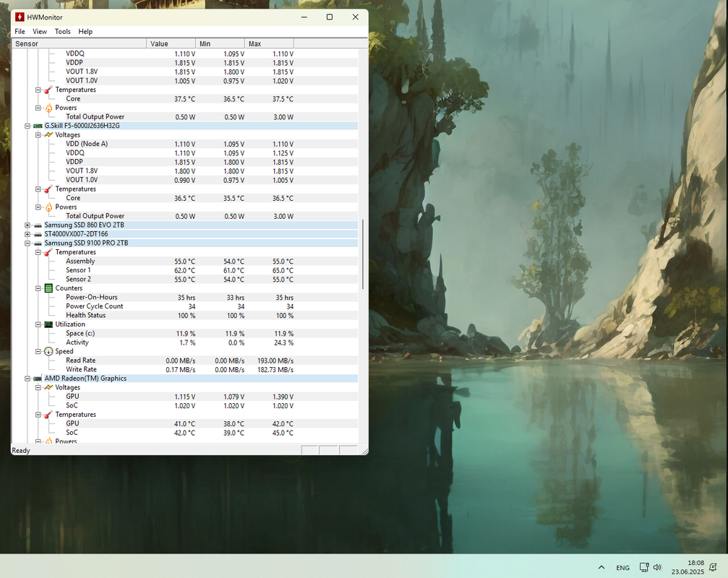Click ST4000VX007 hard drive icon
Viewport: 728px width, 578px height.
38,234
